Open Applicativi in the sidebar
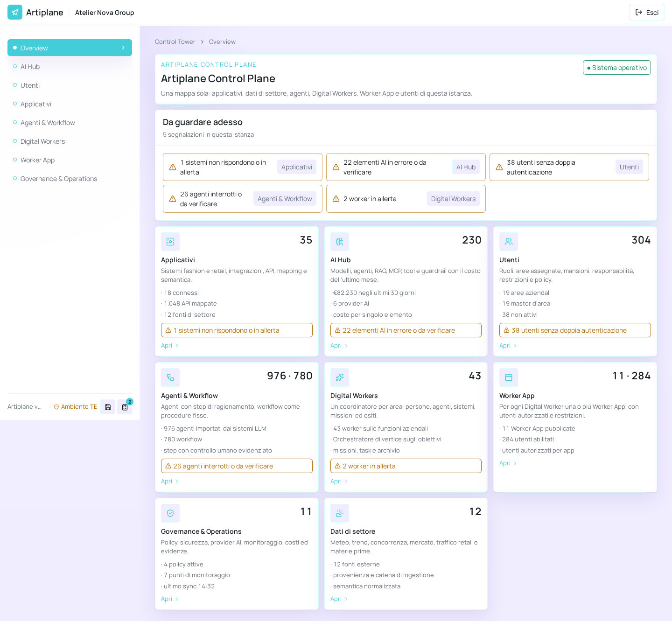 click(70, 104)
